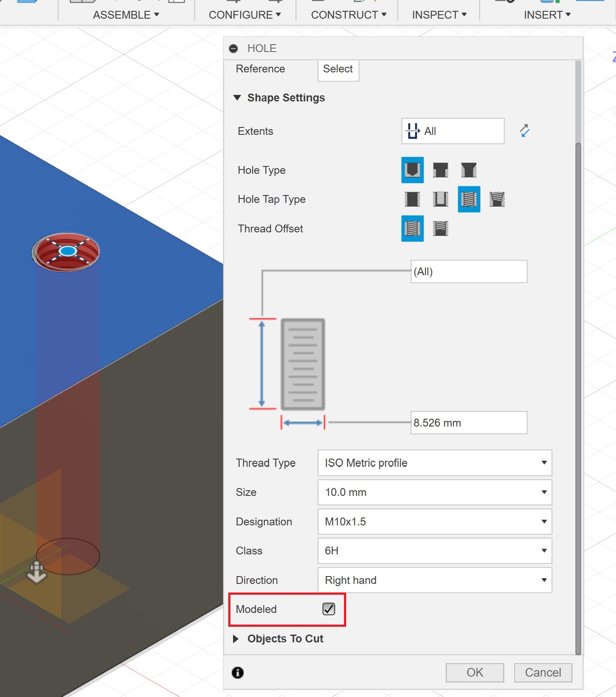Open the INSERT menu
Viewport: 616px width, 697px height.
tap(547, 15)
